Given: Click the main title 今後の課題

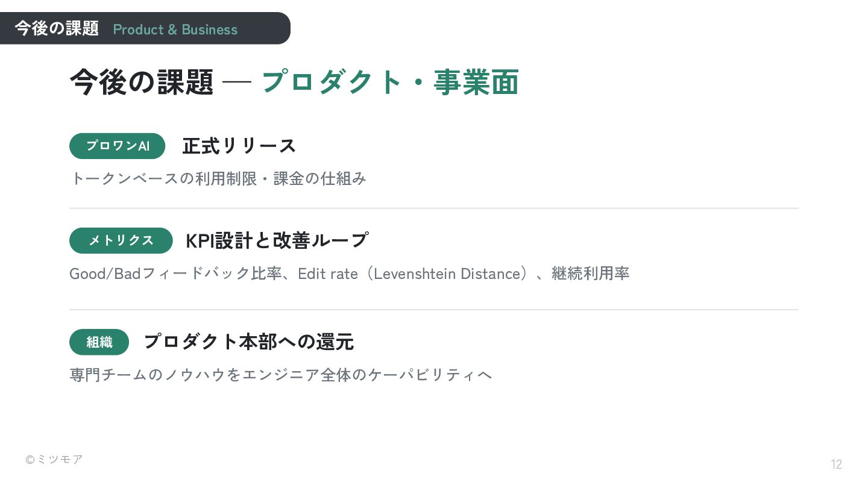Looking at the screenshot, I should [142, 82].
